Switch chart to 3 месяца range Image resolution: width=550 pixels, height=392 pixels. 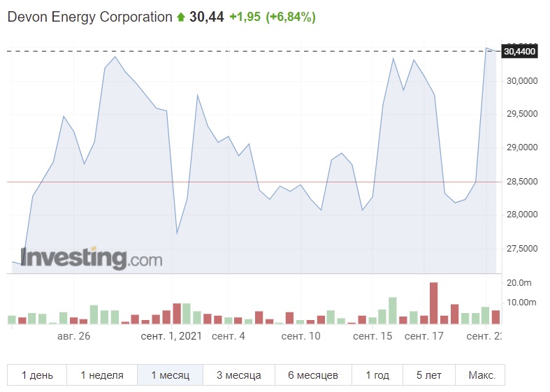click(x=239, y=375)
